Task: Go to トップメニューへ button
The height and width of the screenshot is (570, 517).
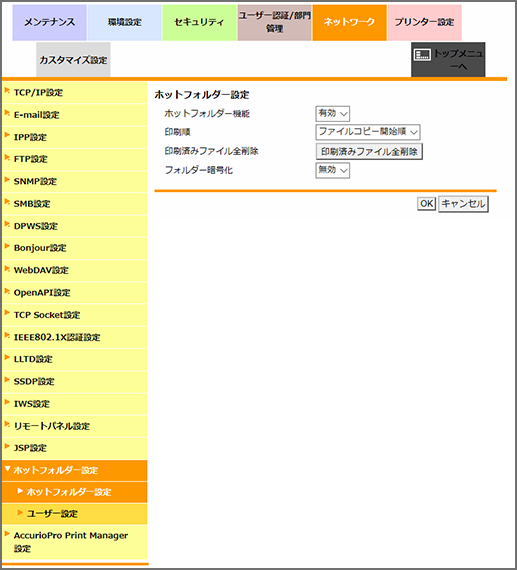Action: [448, 60]
